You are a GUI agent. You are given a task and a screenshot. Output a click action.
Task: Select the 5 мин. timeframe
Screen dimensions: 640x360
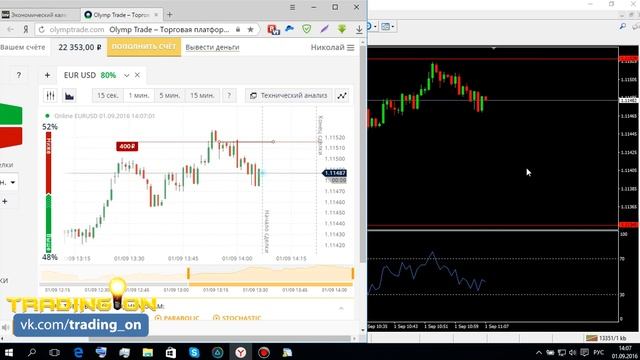click(169, 96)
